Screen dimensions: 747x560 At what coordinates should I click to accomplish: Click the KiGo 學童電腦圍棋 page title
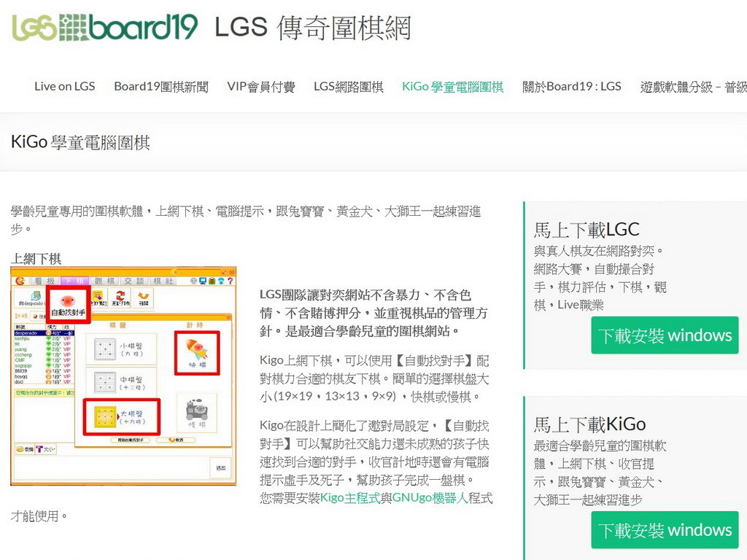[80, 142]
